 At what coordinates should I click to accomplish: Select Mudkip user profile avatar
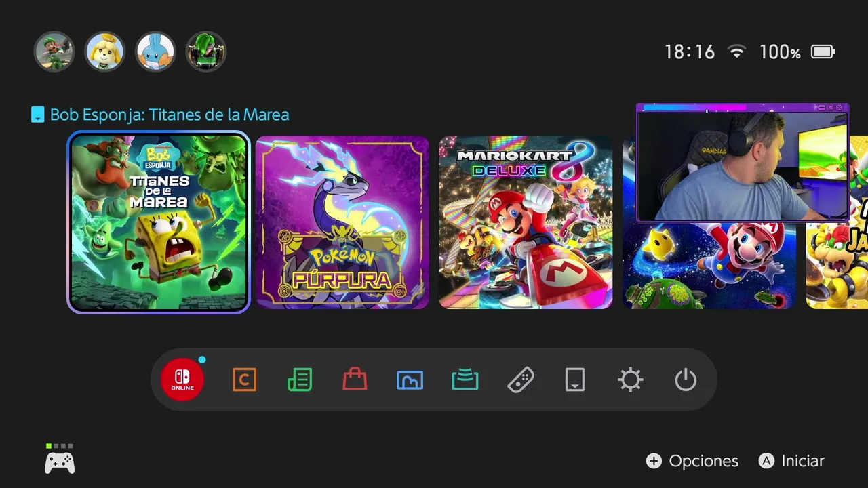[155, 52]
